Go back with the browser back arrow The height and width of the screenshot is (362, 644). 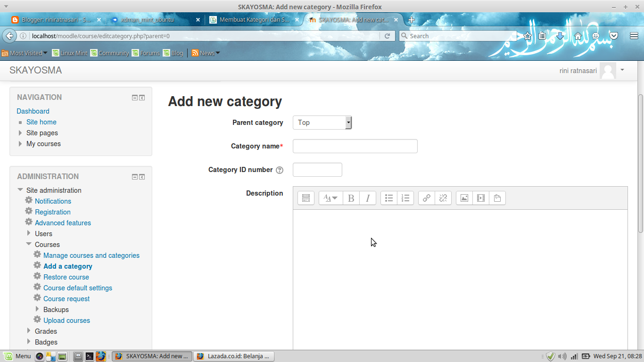9,36
